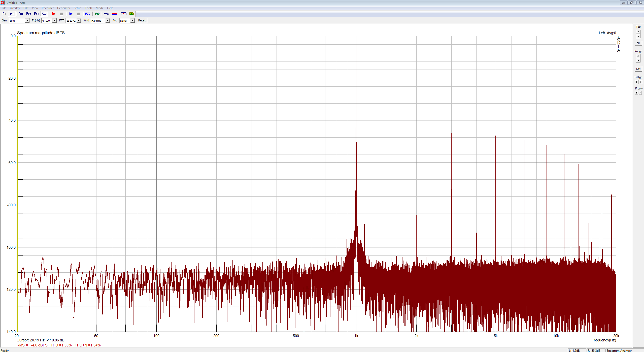This screenshot has height=352, width=644.
Task: Click the Left Avg:0 label
Action: point(607,33)
